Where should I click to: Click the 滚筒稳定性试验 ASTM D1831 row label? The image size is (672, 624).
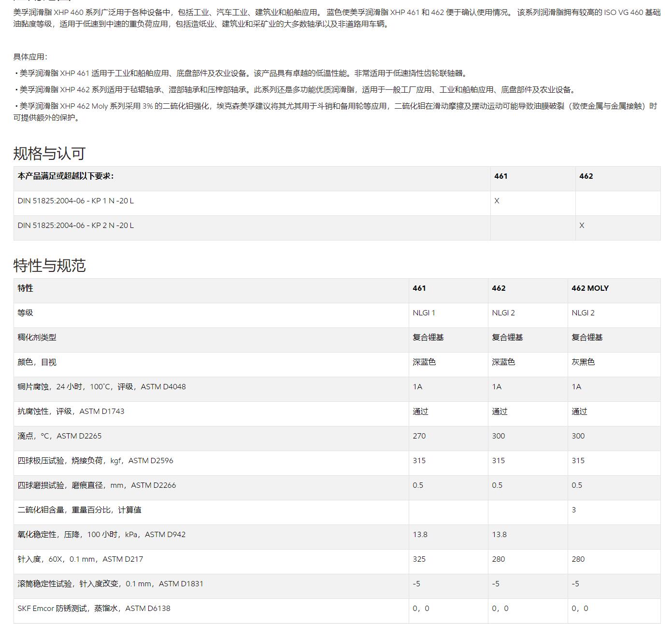[x=111, y=584]
